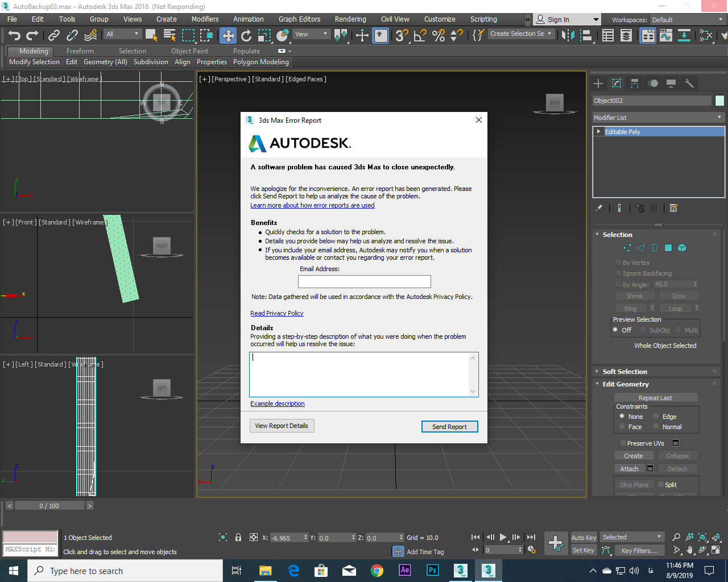Screen dimensions: 728x582
Task: Switch to the Object Paint ribbon tab
Action: coord(190,51)
